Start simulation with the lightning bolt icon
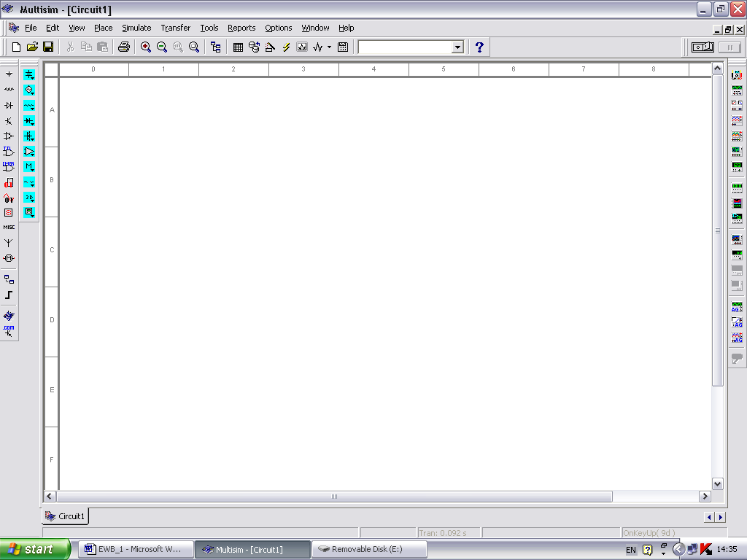Screen dimensions: 747x560 tap(286, 47)
